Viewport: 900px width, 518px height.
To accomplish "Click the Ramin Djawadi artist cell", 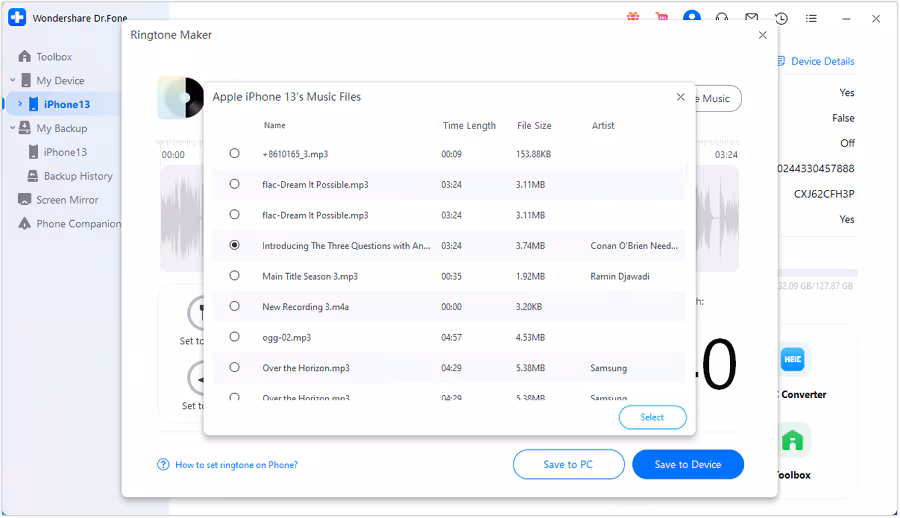I will click(620, 276).
